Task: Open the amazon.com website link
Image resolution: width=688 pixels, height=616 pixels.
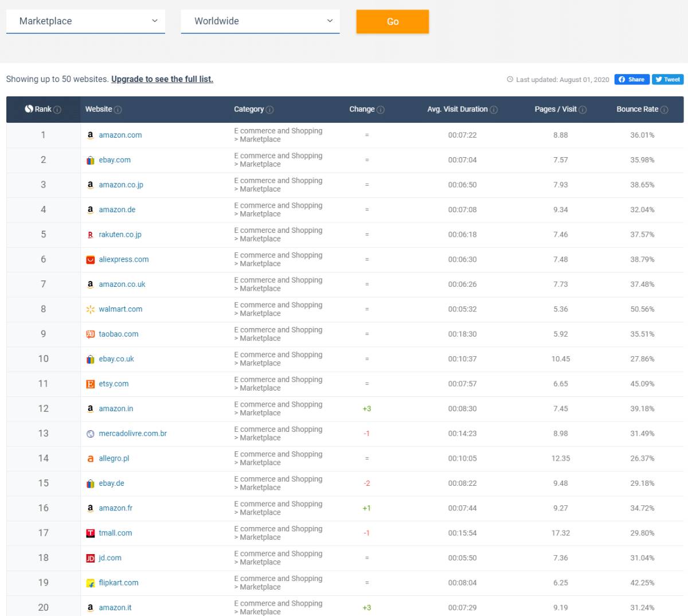Action: (120, 135)
